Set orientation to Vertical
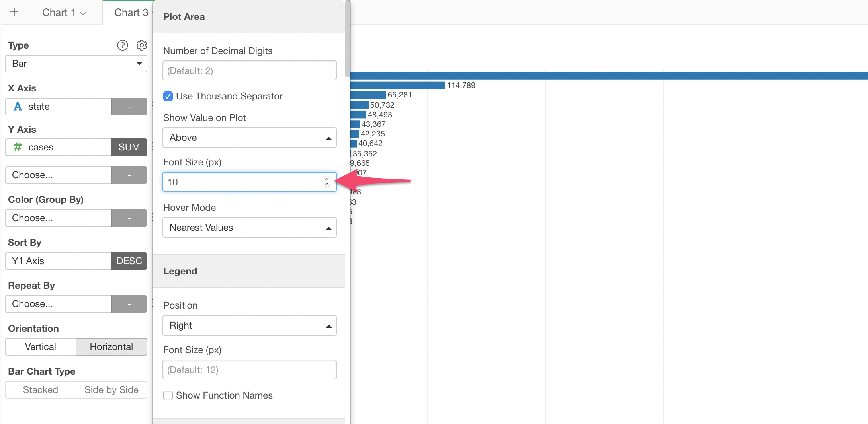The height and width of the screenshot is (424, 868). coord(41,347)
